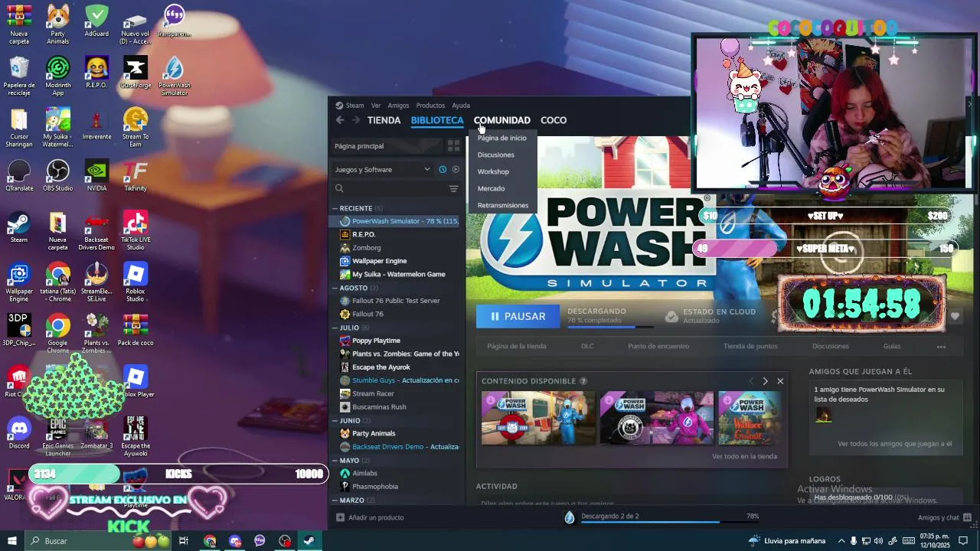980x551 pixels.
Task: Switch to the COCO profile tab
Action: tap(554, 120)
